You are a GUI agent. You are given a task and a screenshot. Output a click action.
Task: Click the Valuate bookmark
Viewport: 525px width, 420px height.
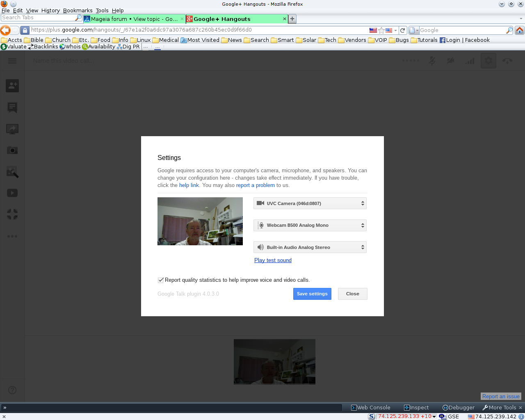tap(14, 47)
